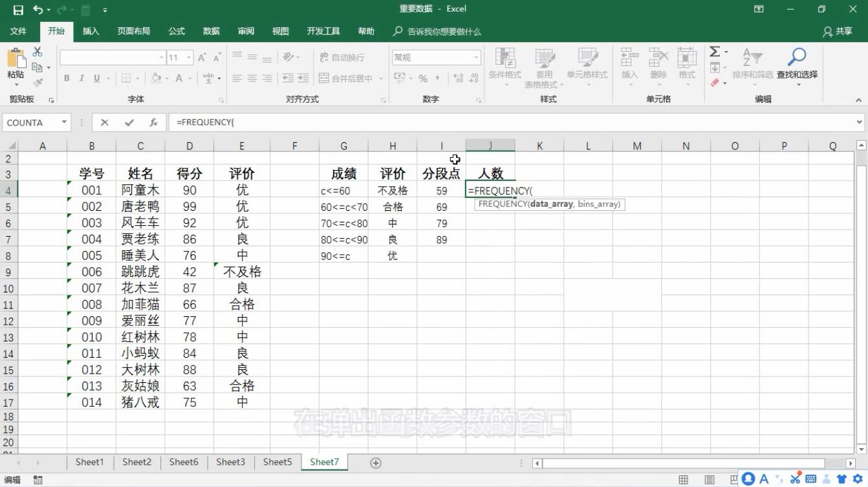The width and height of the screenshot is (868, 487).
Task: Toggle center horizontal alignment
Action: [x=252, y=78]
